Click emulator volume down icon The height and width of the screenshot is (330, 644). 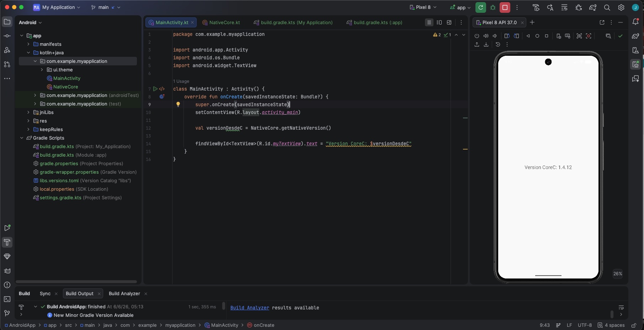pos(495,36)
